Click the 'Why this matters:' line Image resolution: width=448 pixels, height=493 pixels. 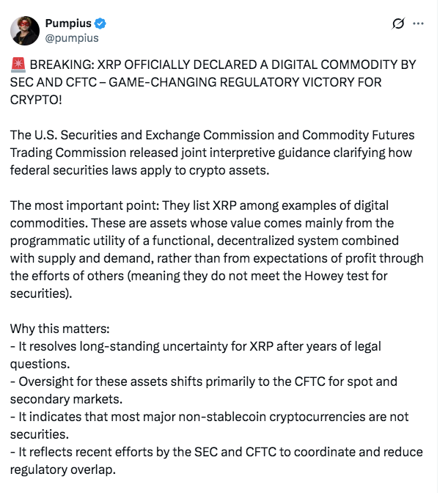point(60,329)
